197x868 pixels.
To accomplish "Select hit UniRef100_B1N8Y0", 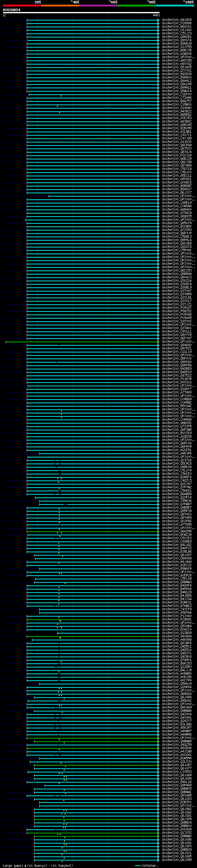I will [x=176, y=477].
